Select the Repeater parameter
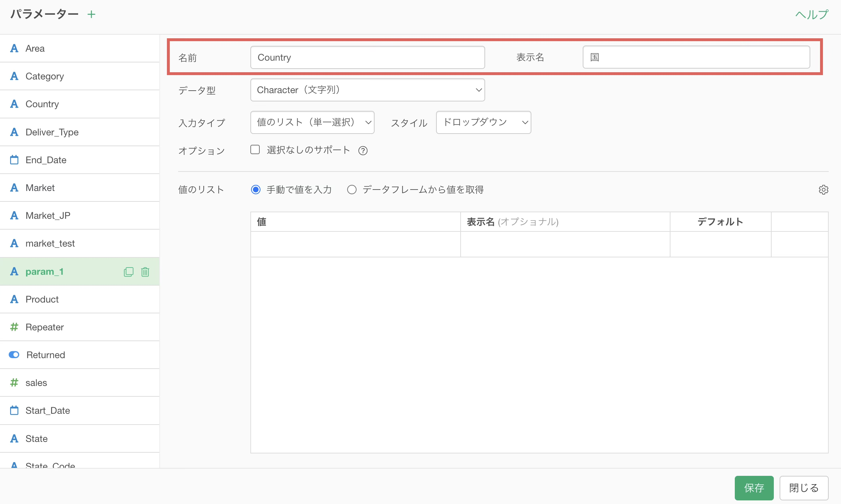Image resolution: width=841 pixels, height=504 pixels. [79, 327]
